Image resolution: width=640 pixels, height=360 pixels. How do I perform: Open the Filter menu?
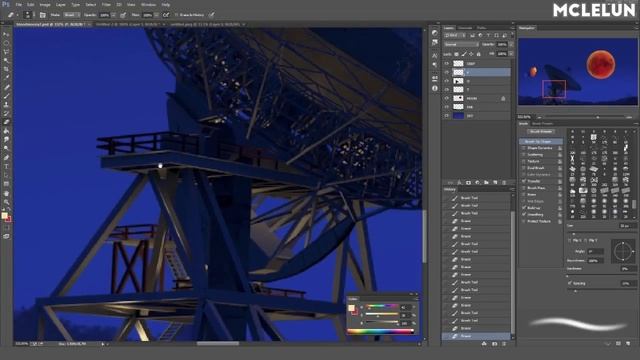(106, 4)
